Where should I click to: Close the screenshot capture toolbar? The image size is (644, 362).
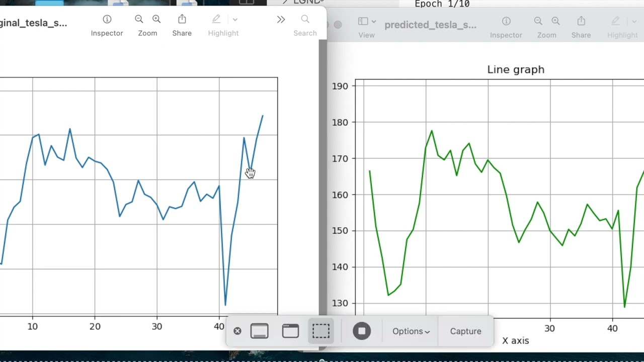coord(237,331)
